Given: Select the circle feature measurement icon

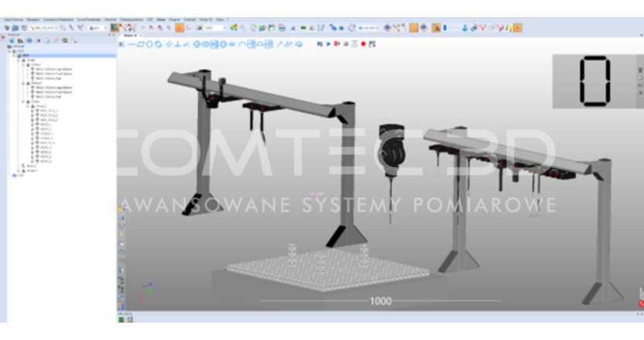Looking at the screenshot, I should pos(149,44).
